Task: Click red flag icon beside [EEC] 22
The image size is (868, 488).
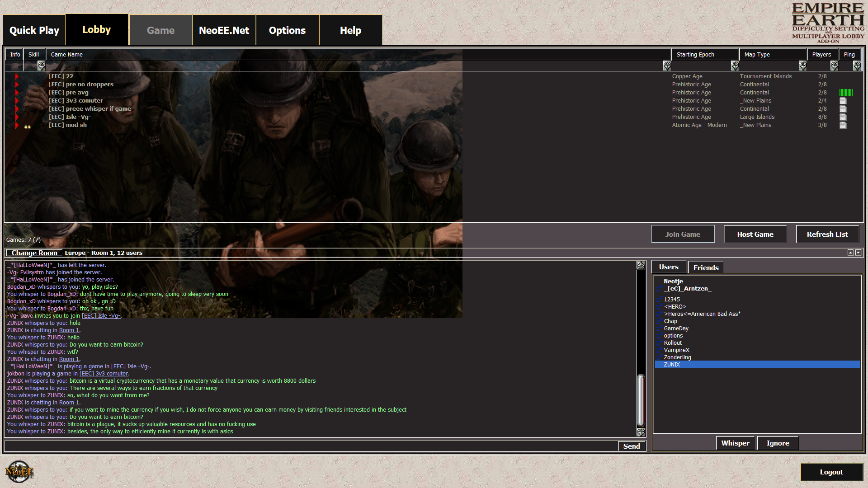Action: click(17, 76)
